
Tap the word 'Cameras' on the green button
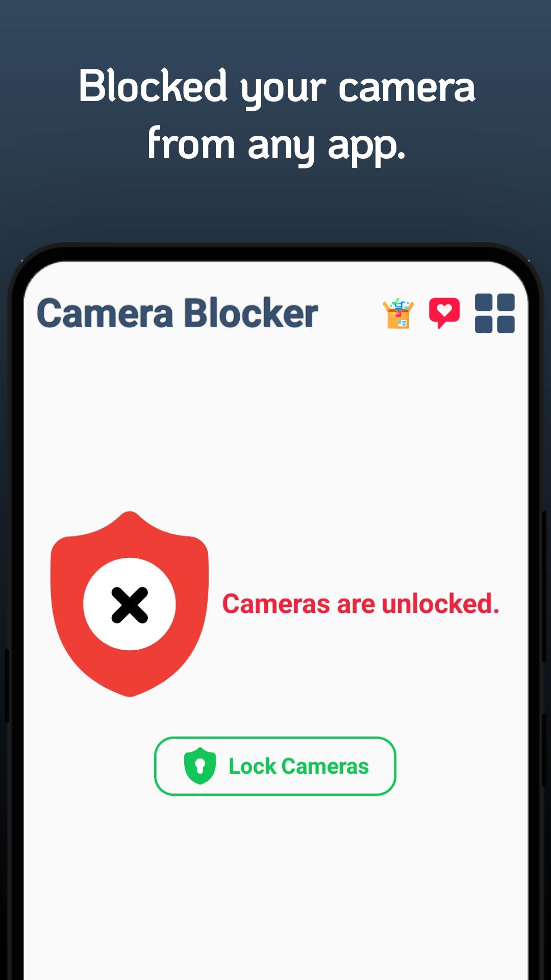[x=325, y=766]
